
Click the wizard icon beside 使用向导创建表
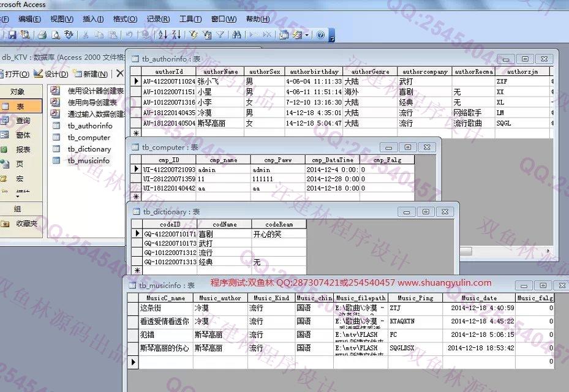click(55, 102)
